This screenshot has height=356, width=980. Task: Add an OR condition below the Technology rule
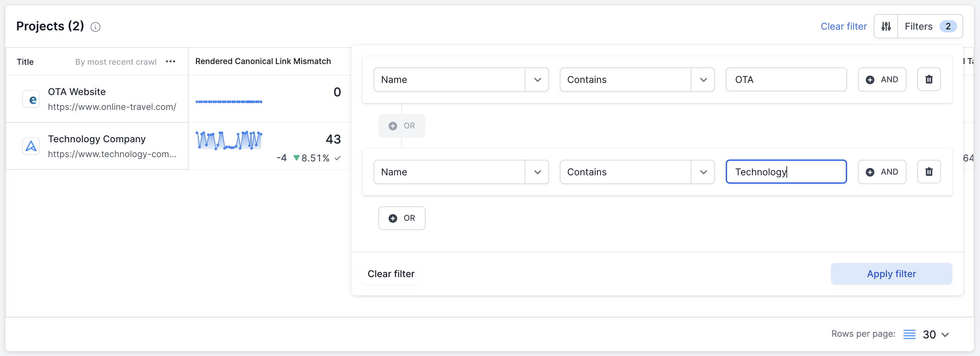pos(402,218)
